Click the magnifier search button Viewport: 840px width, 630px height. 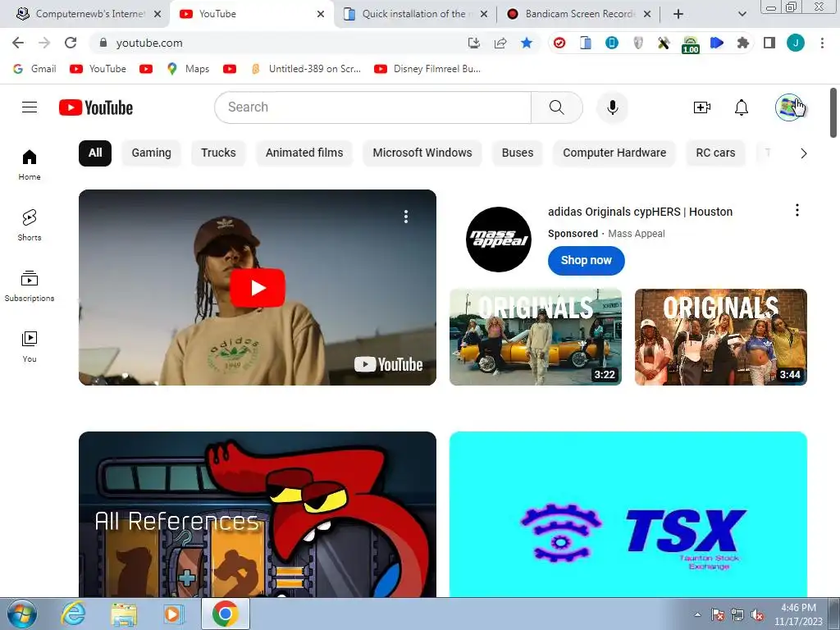point(557,107)
